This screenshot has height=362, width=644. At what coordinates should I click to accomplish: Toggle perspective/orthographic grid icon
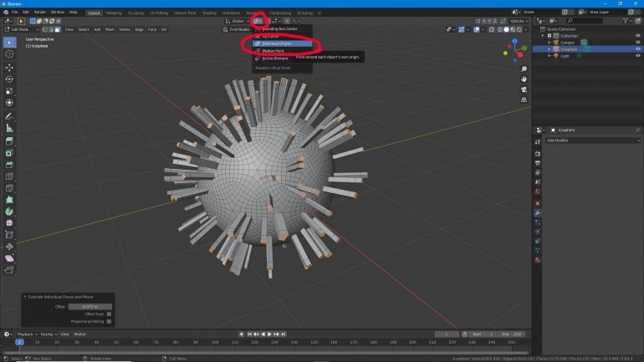pos(524,99)
